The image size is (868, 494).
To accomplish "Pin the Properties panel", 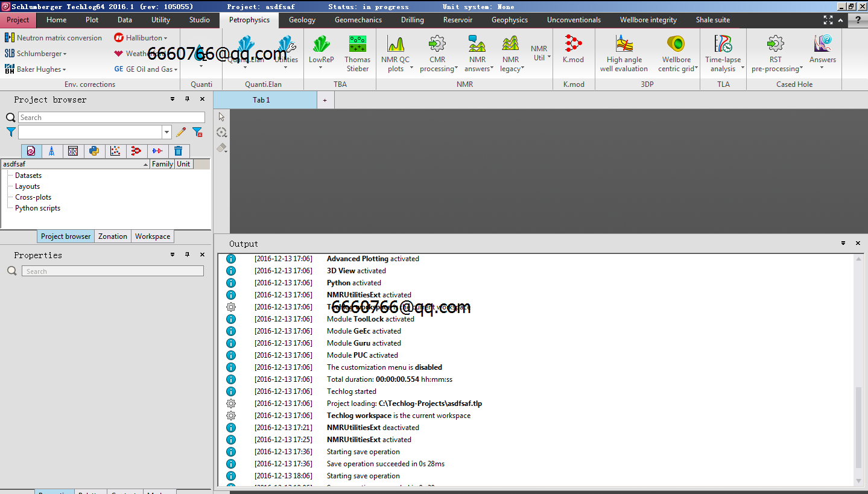I will coord(187,255).
